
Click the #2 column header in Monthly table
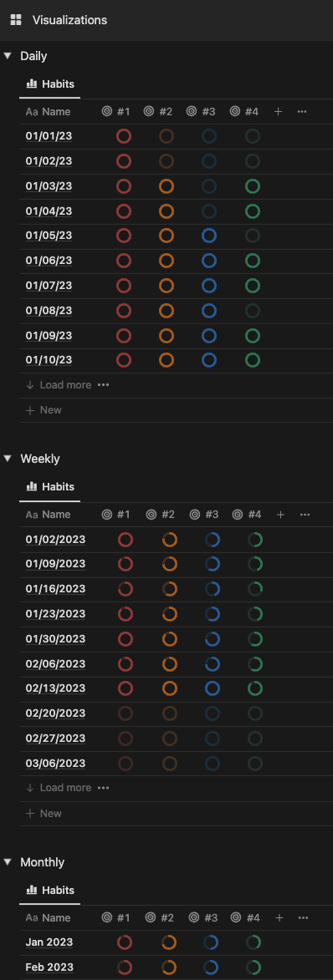(159, 918)
